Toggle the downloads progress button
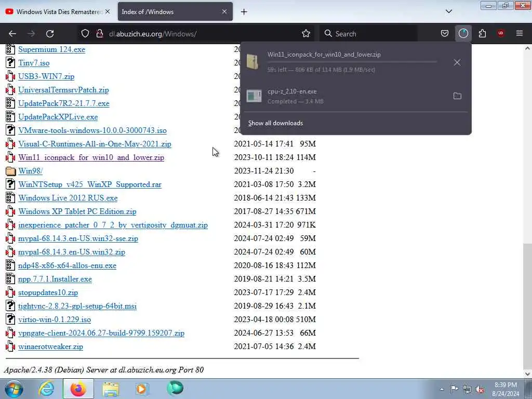This screenshot has height=399, width=532. pyautogui.click(x=463, y=34)
